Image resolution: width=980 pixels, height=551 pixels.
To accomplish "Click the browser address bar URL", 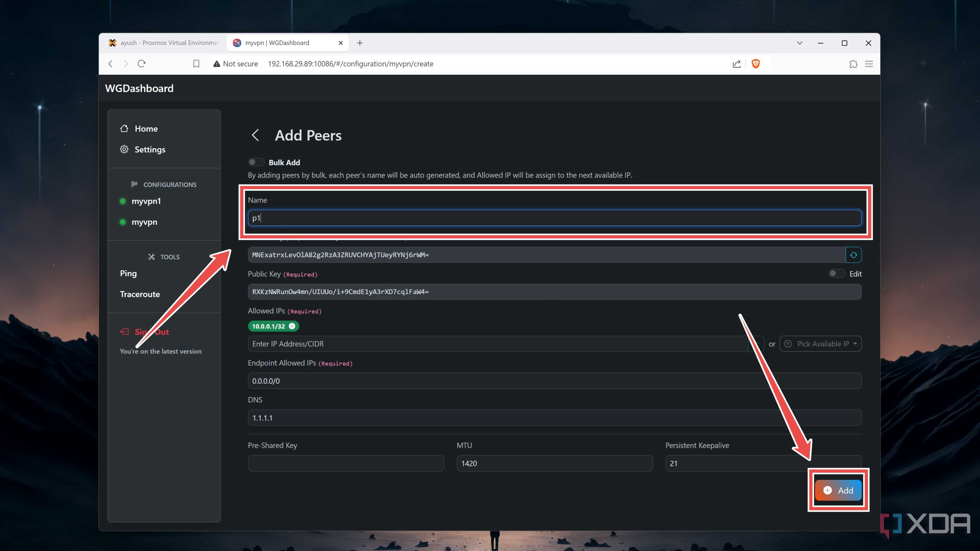I will point(350,64).
